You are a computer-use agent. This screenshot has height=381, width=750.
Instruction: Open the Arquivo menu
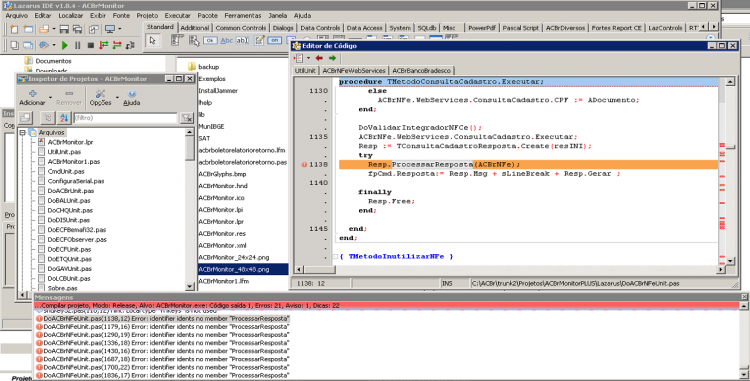pos(16,16)
